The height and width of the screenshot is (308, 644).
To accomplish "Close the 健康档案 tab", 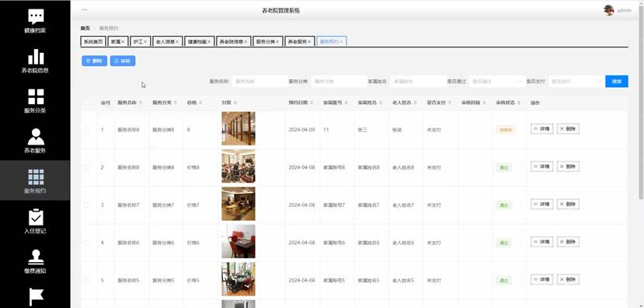I will pyautogui.click(x=209, y=42).
